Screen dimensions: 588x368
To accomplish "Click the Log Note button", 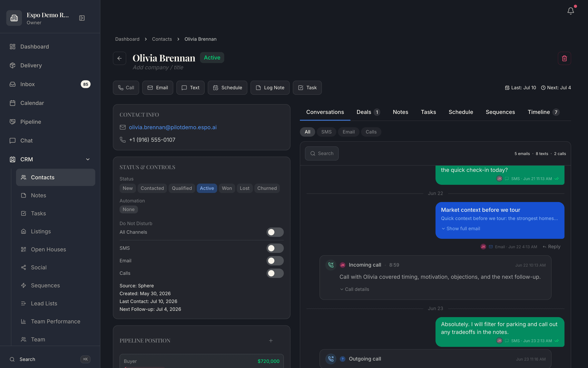I will pyautogui.click(x=270, y=88).
